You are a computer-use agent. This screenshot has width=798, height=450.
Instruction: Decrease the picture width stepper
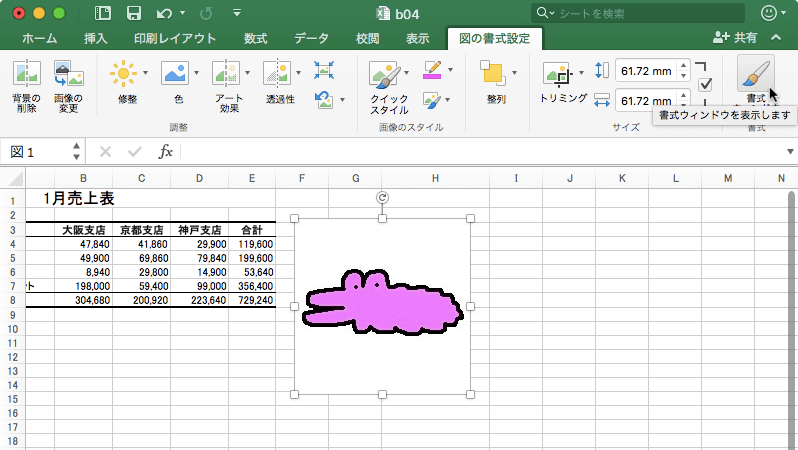(684, 104)
